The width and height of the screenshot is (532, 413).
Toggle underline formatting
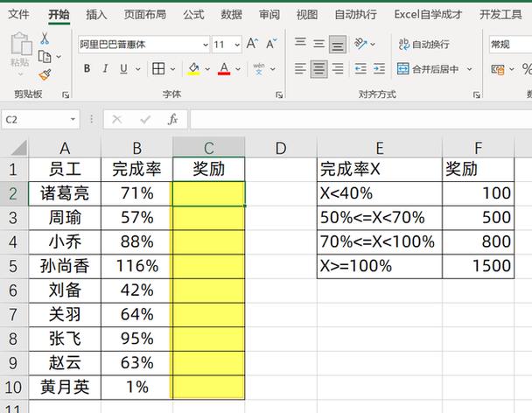(x=123, y=69)
